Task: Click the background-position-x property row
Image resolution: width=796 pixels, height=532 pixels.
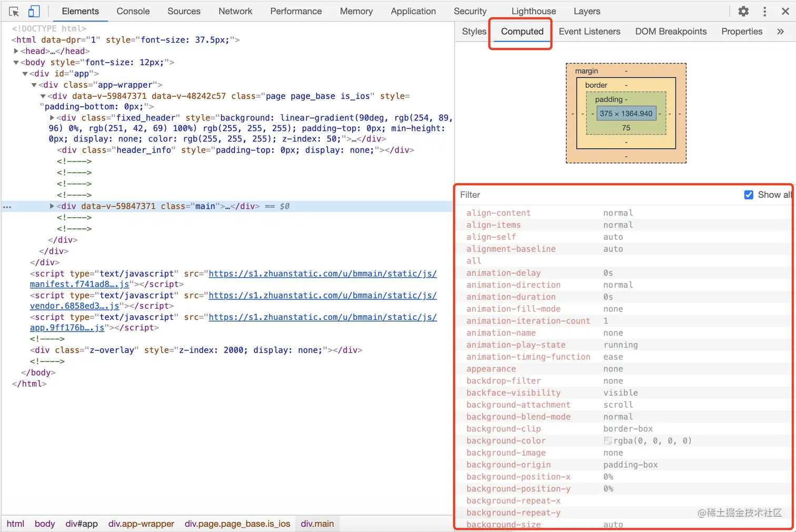Action: coord(624,477)
